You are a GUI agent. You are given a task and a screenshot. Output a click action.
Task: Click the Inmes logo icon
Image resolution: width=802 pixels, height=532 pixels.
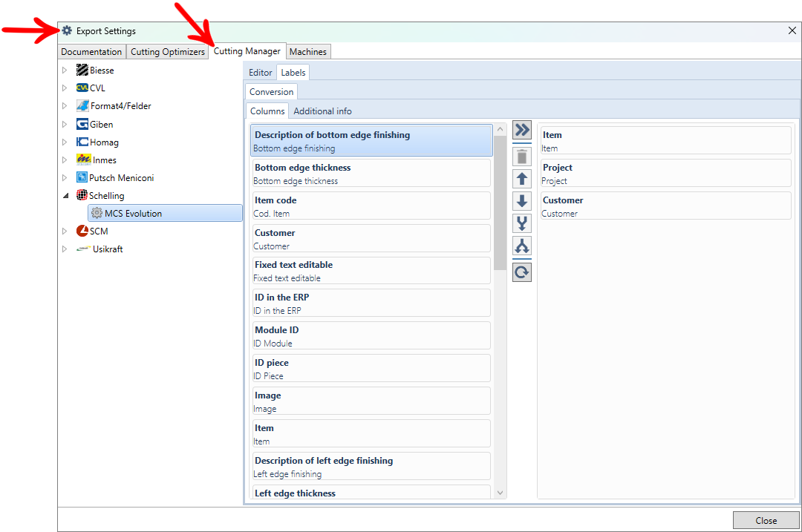[x=83, y=160]
